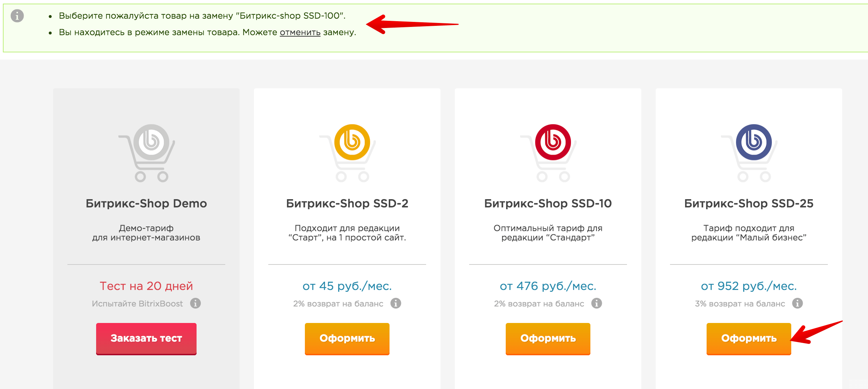Open the info tooltip beside Испытайте BitrixBoost

point(195,303)
